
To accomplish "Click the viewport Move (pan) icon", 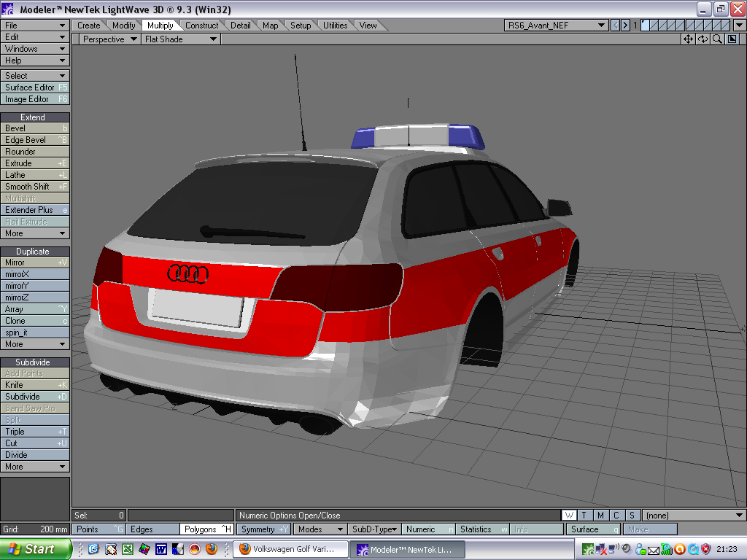I will (688, 39).
